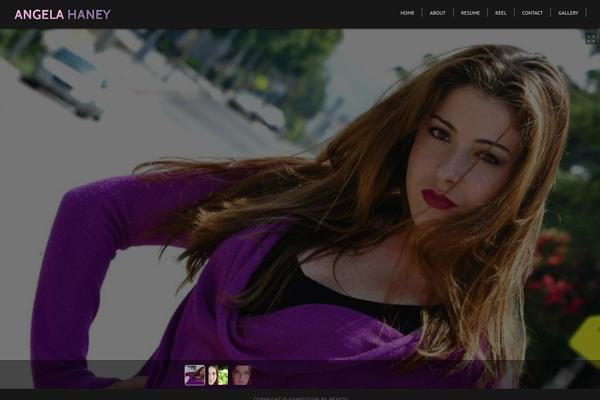The height and width of the screenshot is (400, 600).
Task: Select the purple sweater thumbnail
Action: tap(195, 375)
